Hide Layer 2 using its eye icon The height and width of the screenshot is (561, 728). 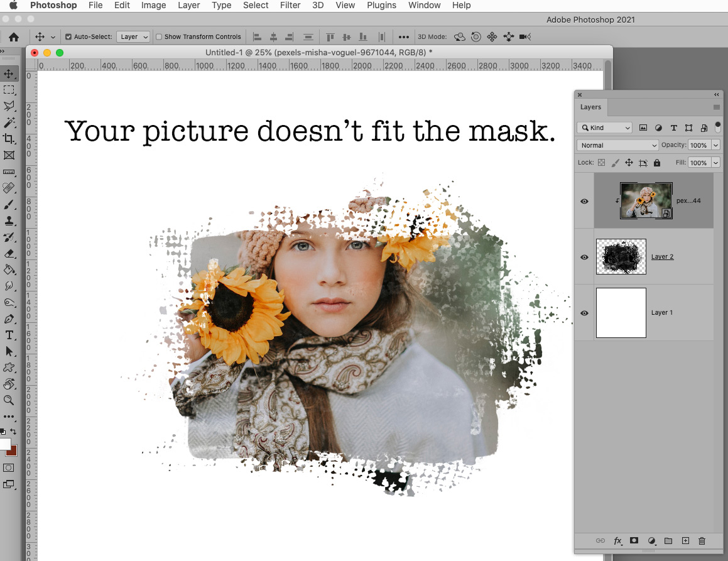coord(584,257)
